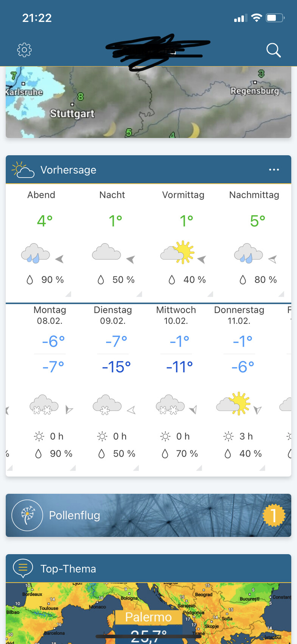Tap the Vorhersage sun-cloud header icon
The image size is (297, 644).
(x=23, y=170)
